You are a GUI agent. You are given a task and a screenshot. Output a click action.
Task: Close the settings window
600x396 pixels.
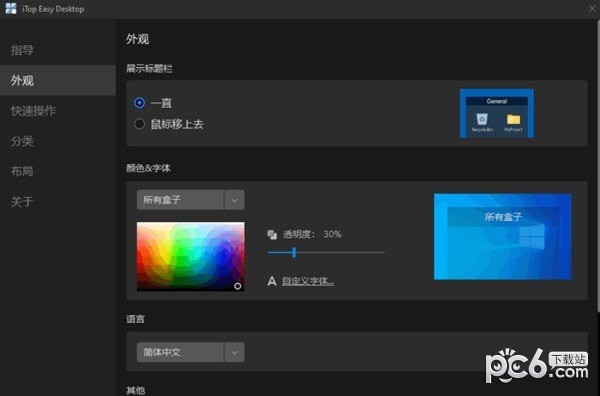pyautogui.click(x=592, y=8)
